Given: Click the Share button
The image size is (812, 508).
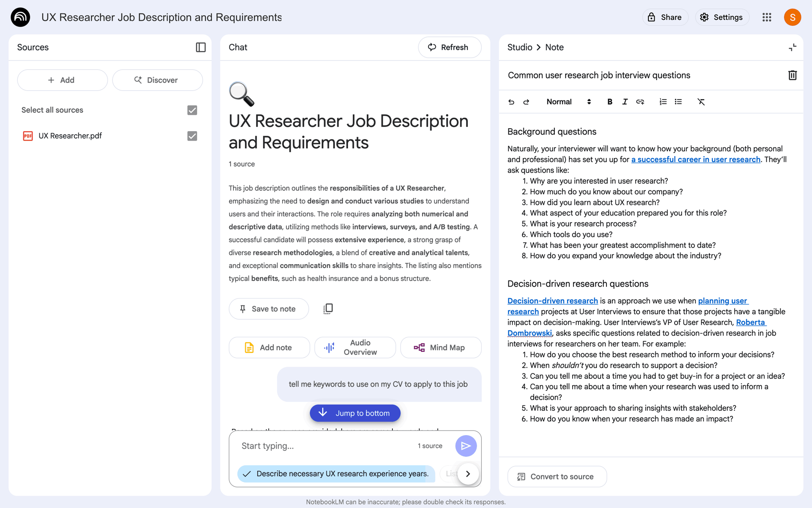Looking at the screenshot, I should (x=665, y=17).
